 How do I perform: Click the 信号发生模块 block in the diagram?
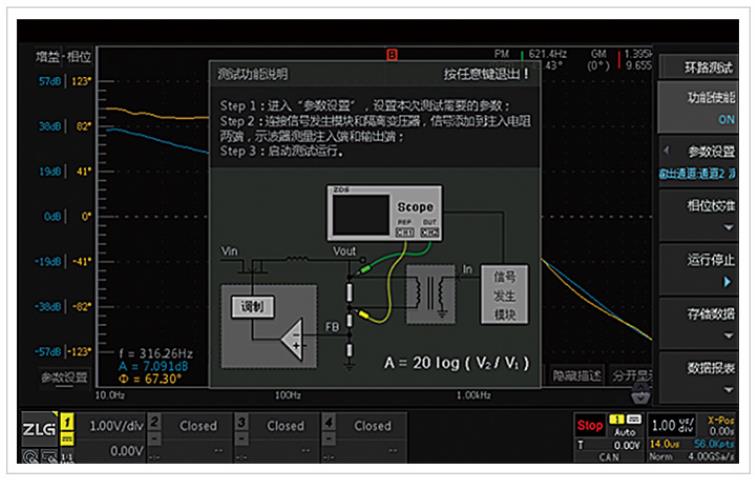(x=504, y=295)
